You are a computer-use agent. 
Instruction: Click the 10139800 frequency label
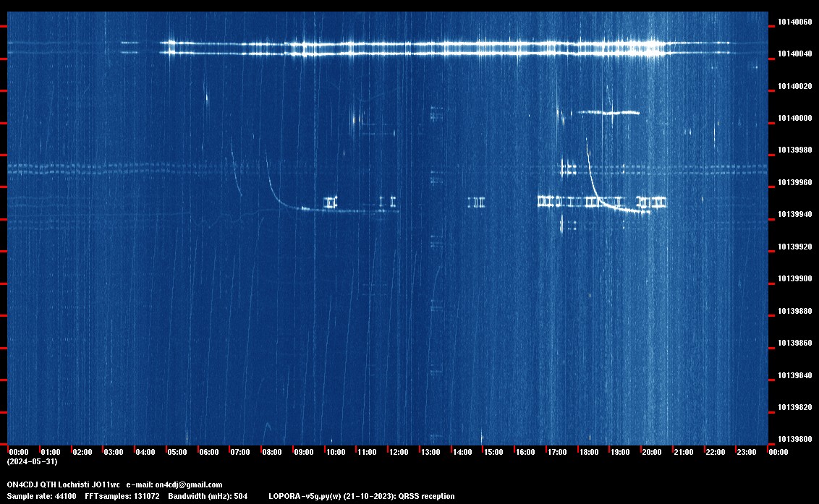pyautogui.click(x=795, y=439)
